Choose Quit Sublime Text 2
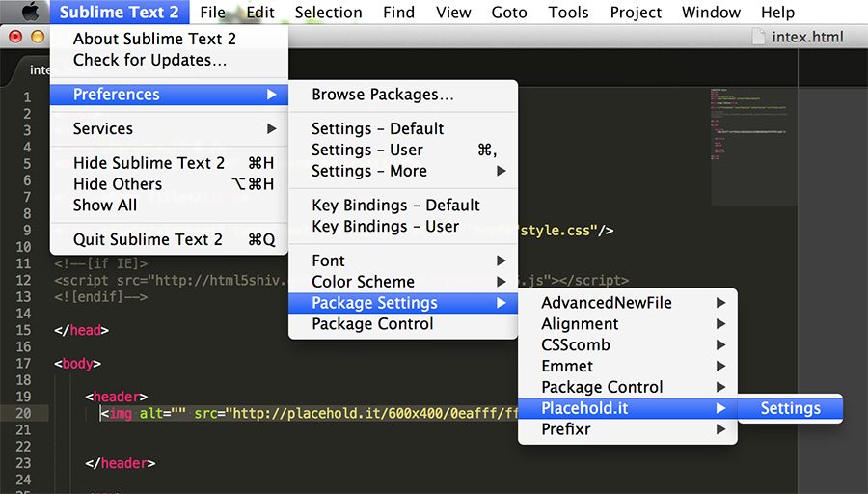868x494 pixels. coord(169,239)
